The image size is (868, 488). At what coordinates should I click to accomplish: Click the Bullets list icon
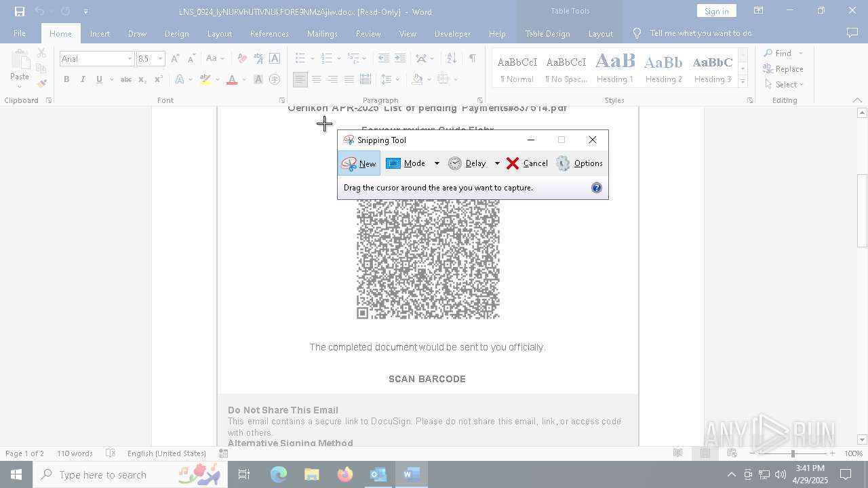[x=300, y=58]
